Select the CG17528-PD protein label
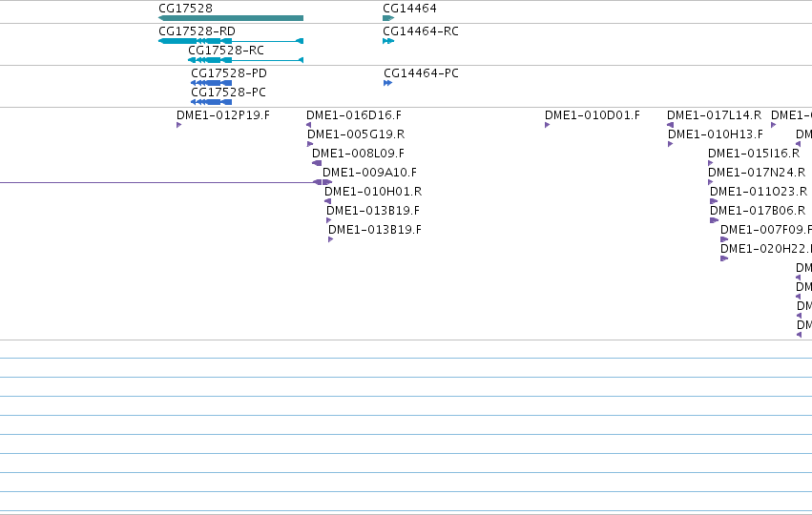The width and height of the screenshot is (812, 515). pos(229,73)
